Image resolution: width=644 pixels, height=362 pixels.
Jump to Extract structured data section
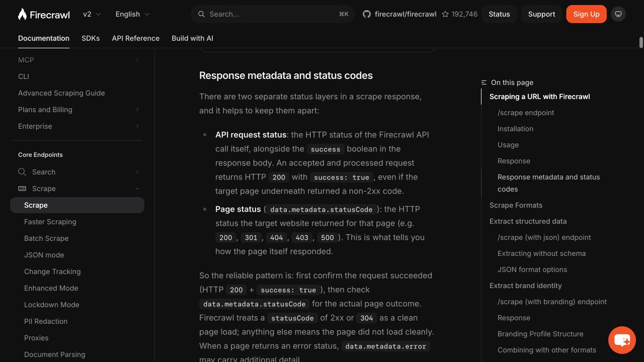click(x=528, y=221)
